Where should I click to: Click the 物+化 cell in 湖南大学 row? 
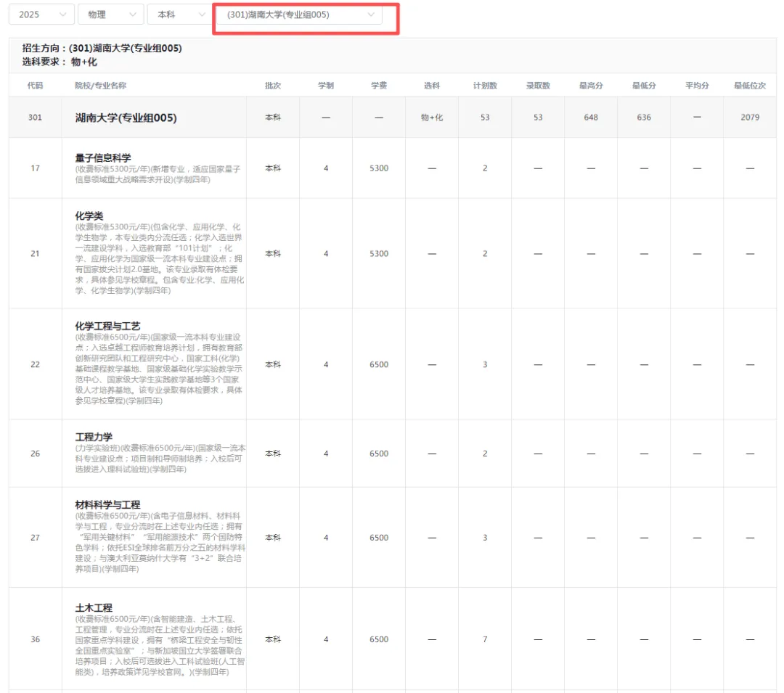tap(432, 118)
